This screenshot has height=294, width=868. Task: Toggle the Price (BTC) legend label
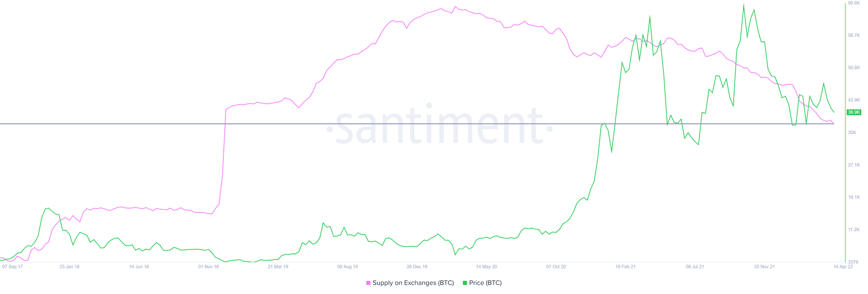pos(485,283)
